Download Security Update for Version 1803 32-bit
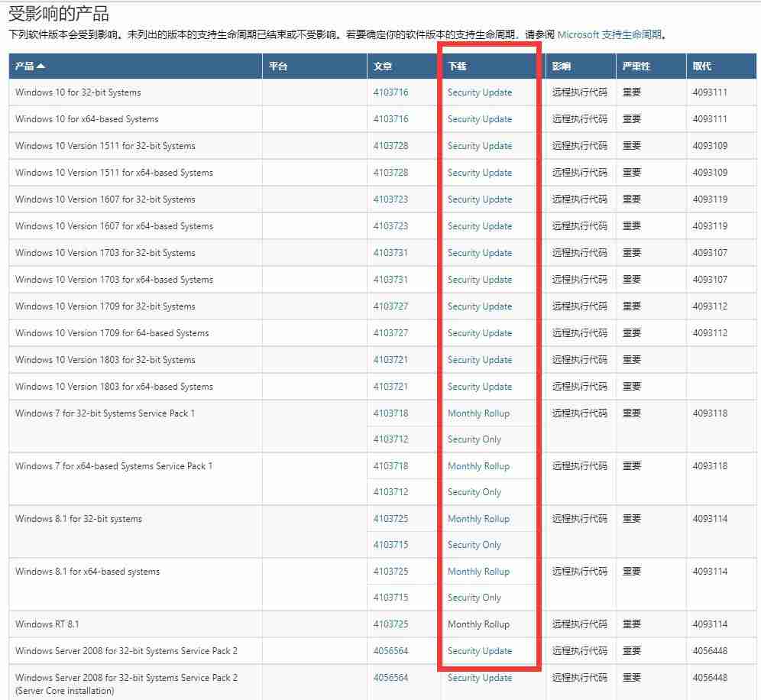Screen dimensions: 761x700 pyautogui.click(x=480, y=359)
